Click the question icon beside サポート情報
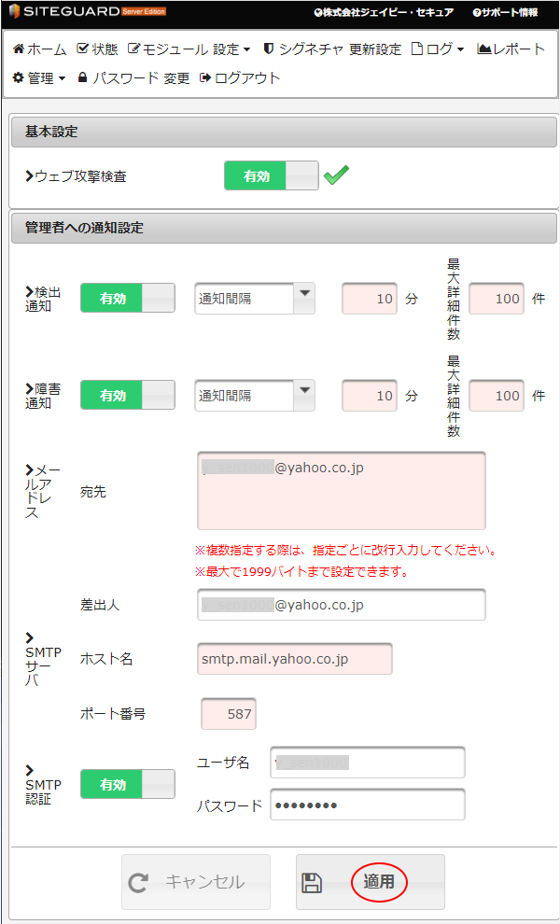 click(x=476, y=12)
